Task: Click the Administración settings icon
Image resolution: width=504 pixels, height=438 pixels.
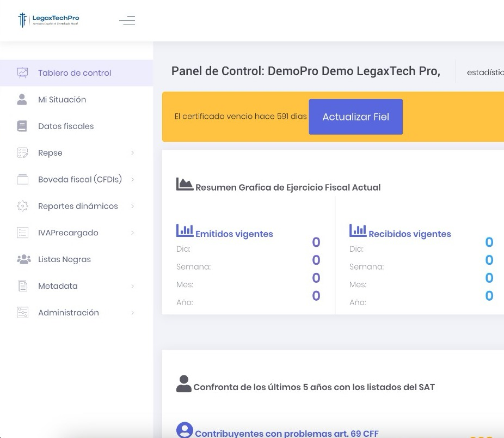Action: click(x=22, y=313)
